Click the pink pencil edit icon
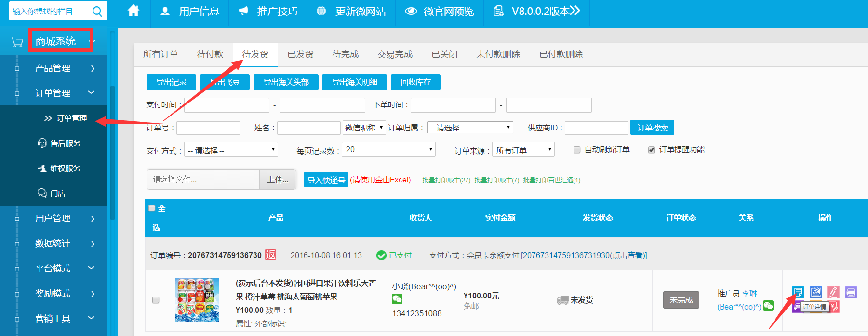The image size is (868, 336). (x=833, y=292)
